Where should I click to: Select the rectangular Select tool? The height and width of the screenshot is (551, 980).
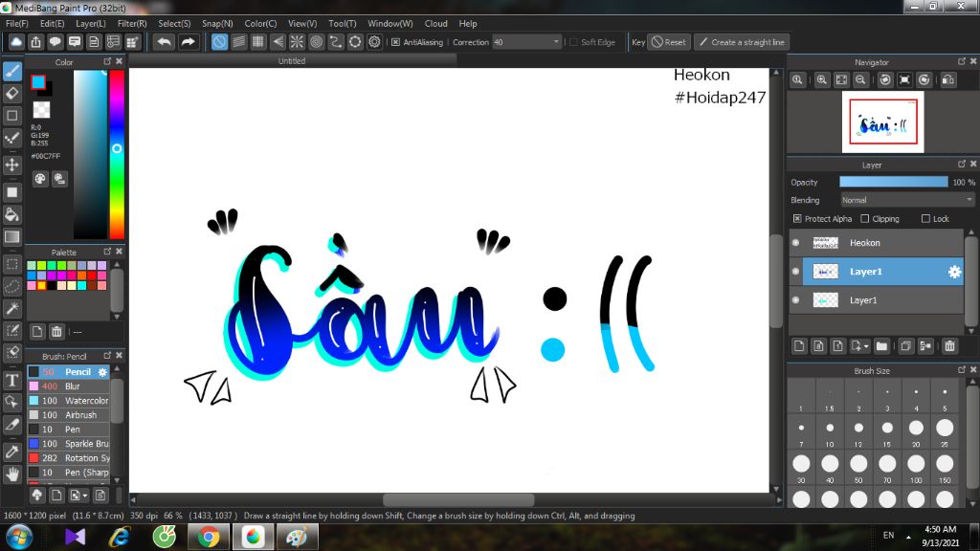pyautogui.click(x=12, y=264)
